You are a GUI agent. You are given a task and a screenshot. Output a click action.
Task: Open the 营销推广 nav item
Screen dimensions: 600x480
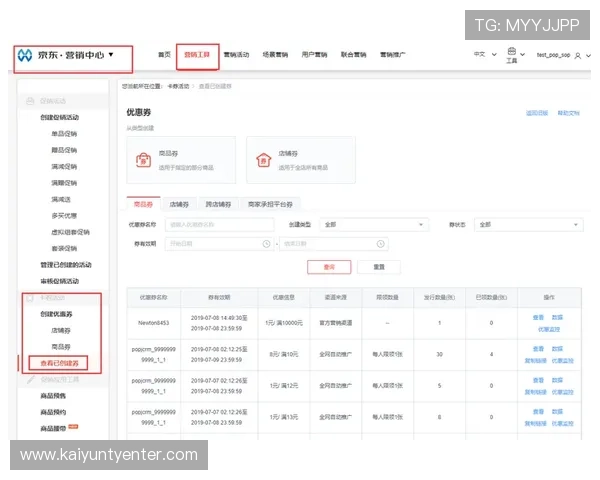(393, 55)
